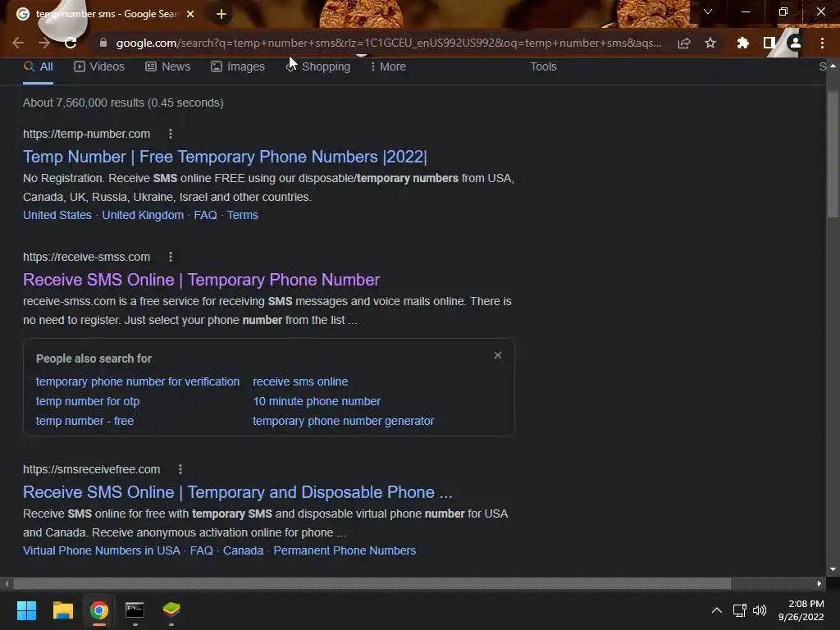Bookmark this page with the star icon
The image size is (840, 630).
click(x=710, y=43)
